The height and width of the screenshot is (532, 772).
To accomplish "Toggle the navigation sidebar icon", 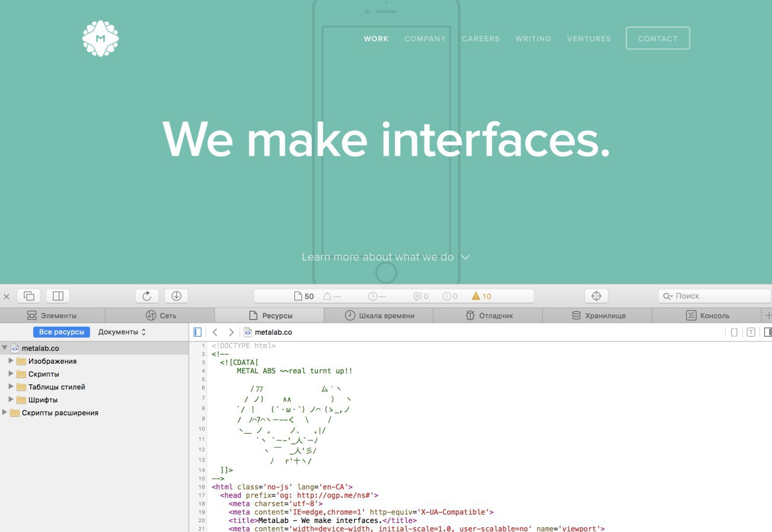I will (x=197, y=332).
